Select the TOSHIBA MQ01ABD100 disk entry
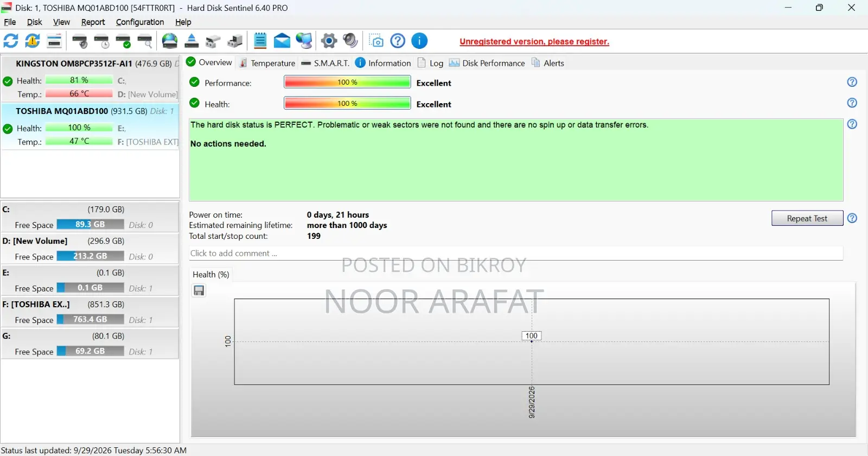 pyautogui.click(x=90, y=126)
